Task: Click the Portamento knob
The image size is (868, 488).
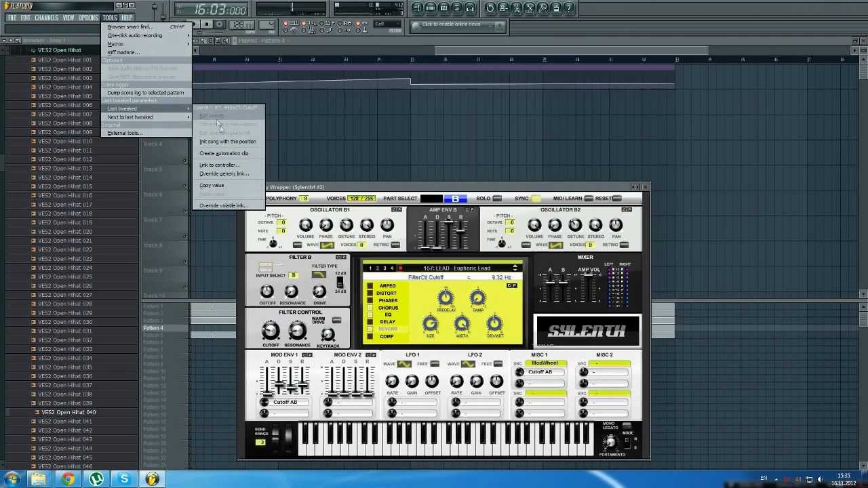Action: click(610, 443)
